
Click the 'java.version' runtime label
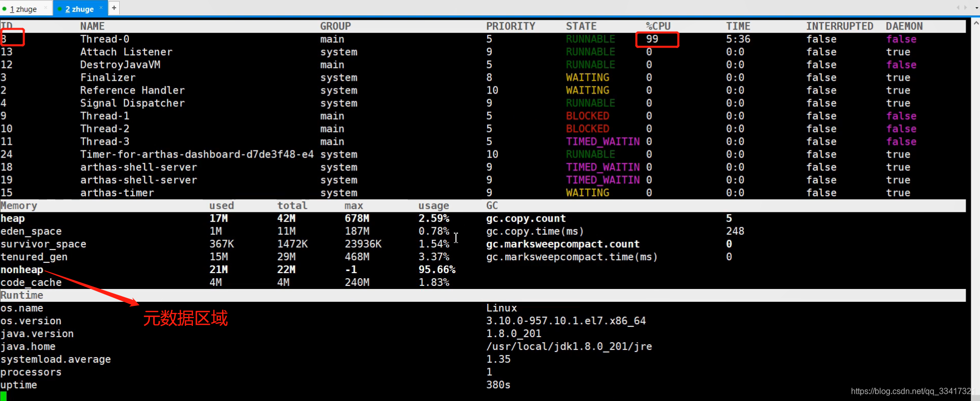point(37,333)
